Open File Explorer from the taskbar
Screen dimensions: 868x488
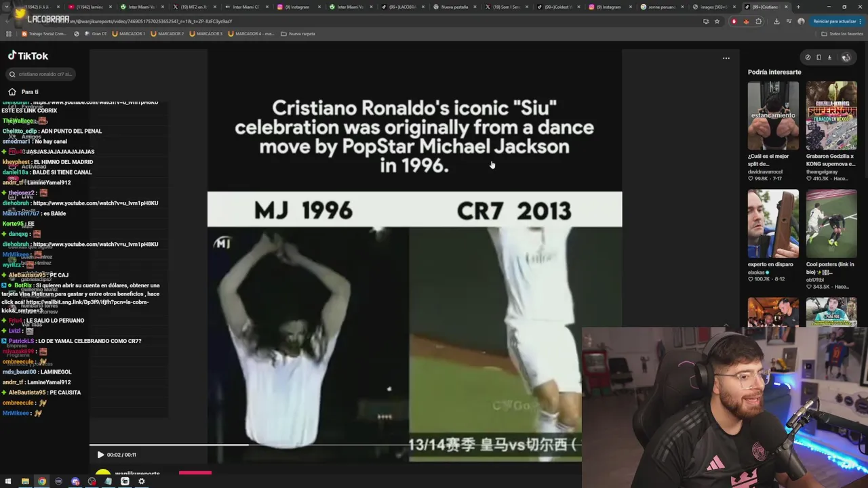point(25,481)
